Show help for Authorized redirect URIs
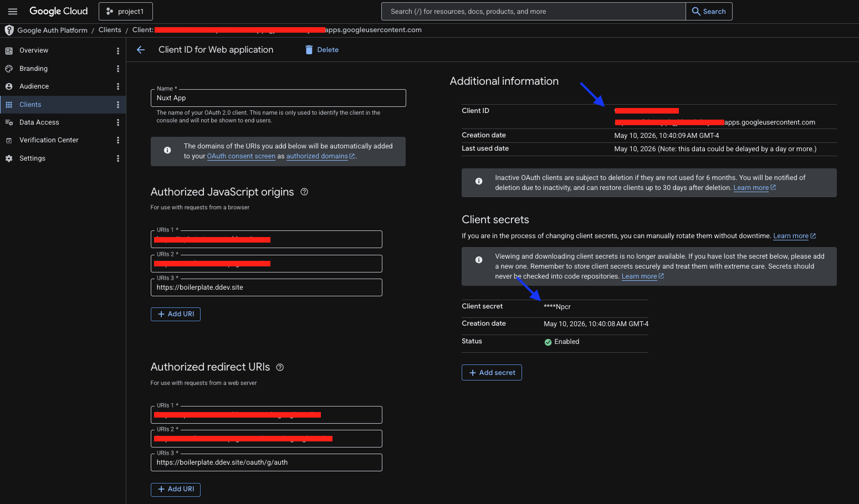The height and width of the screenshot is (504, 859). pos(280,367)
